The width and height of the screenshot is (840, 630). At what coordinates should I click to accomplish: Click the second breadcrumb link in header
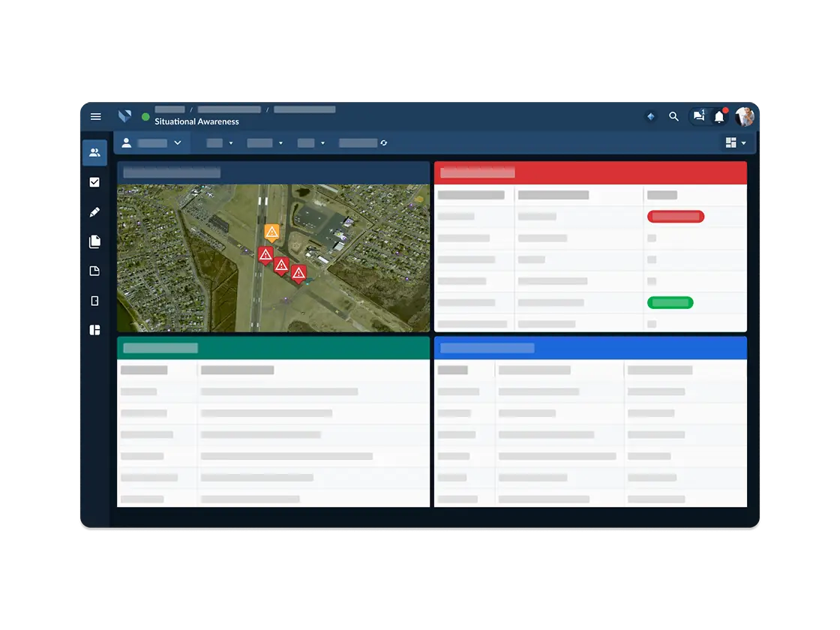coord(229,109)
